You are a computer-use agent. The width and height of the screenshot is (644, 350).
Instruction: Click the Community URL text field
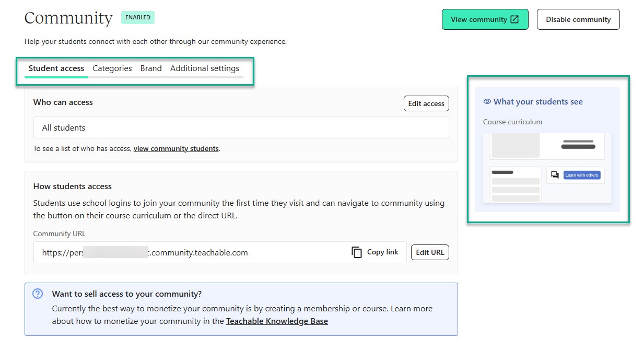tap(220, 252)
